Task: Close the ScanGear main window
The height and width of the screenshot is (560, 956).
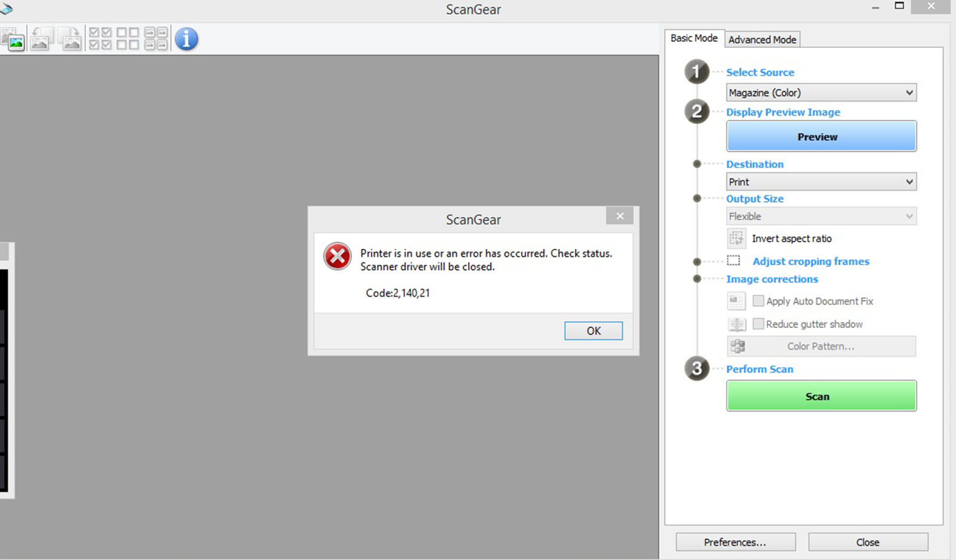Action: [931, 6]
